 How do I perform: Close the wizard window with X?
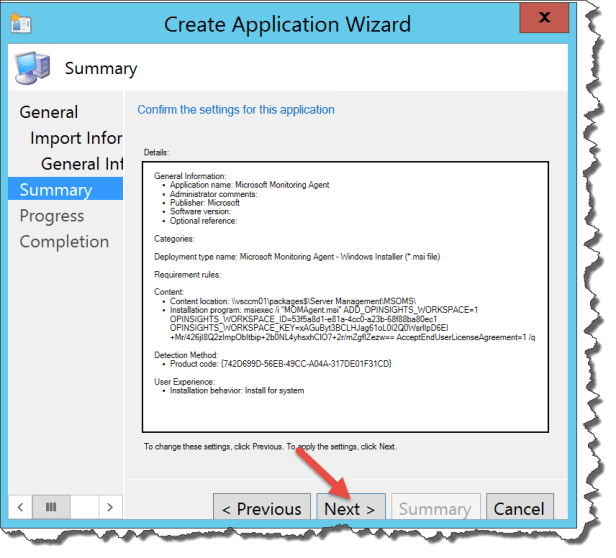(x=544, y=18)
